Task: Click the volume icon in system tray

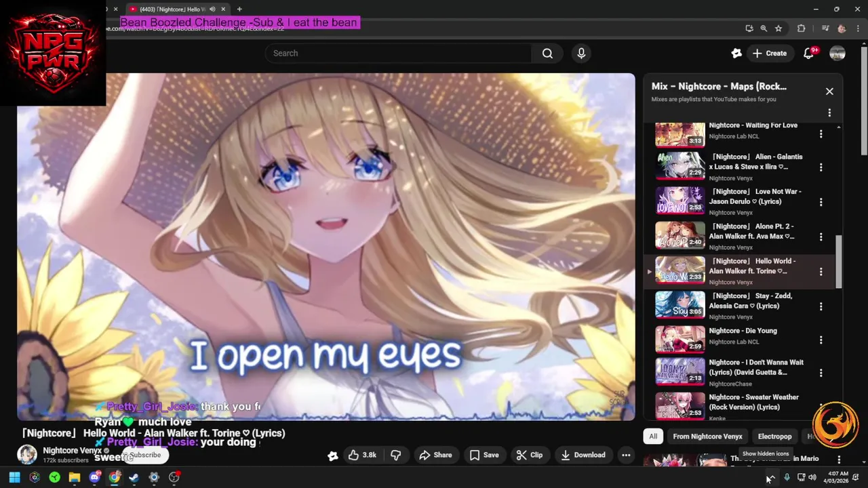Action: pos(812,477)
